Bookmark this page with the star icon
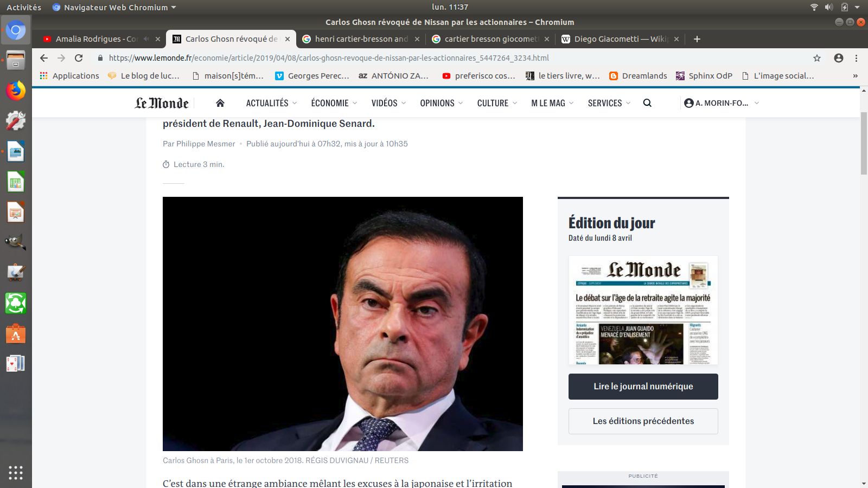868x488 pixels. pyautogui.click(x=817, y=58)
